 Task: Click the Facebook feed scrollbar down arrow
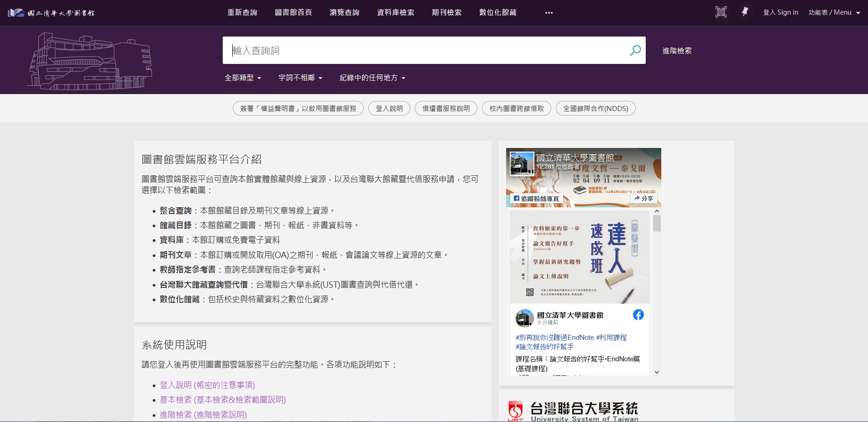pos(657,372)
